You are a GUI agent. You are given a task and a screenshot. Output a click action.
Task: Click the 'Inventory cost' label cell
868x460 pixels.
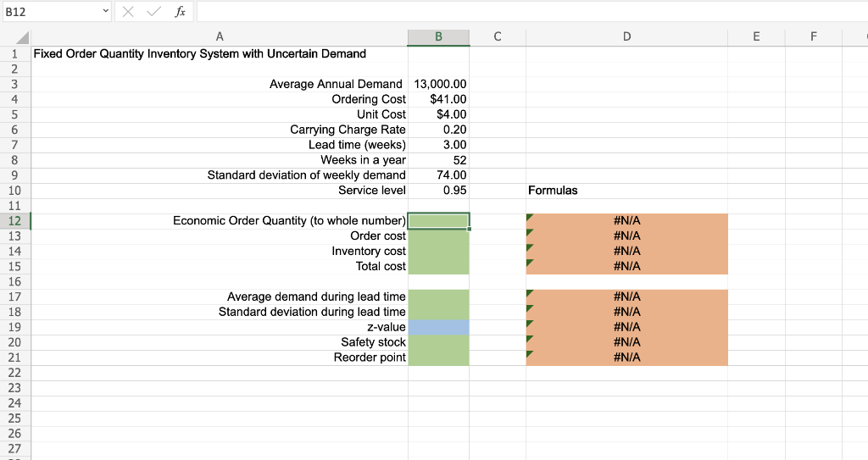tap(220, 252)
